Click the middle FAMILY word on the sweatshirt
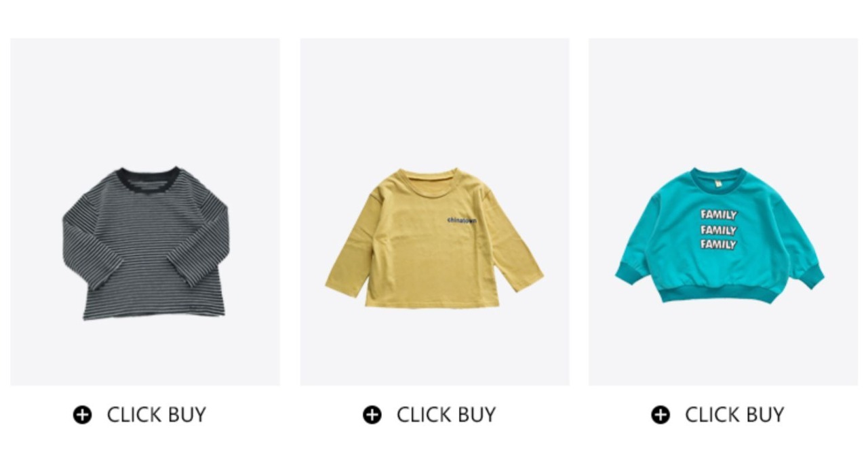 (x=719, y=230)
